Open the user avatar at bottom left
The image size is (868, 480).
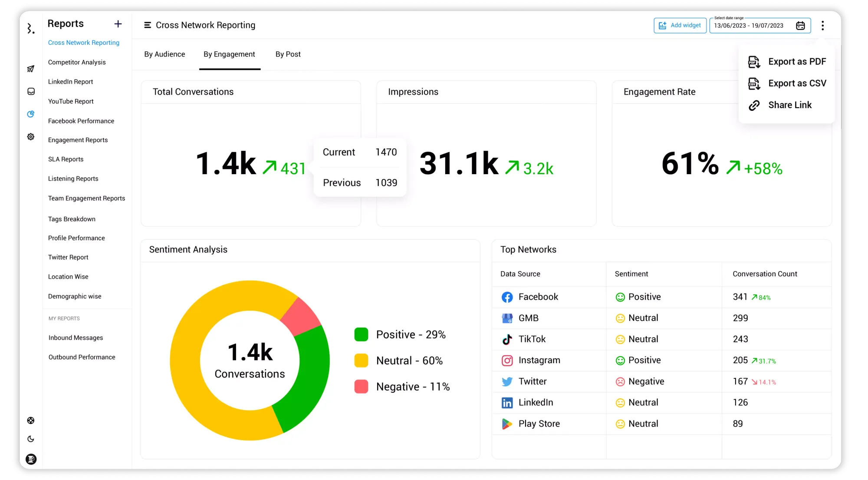(31, 459)
